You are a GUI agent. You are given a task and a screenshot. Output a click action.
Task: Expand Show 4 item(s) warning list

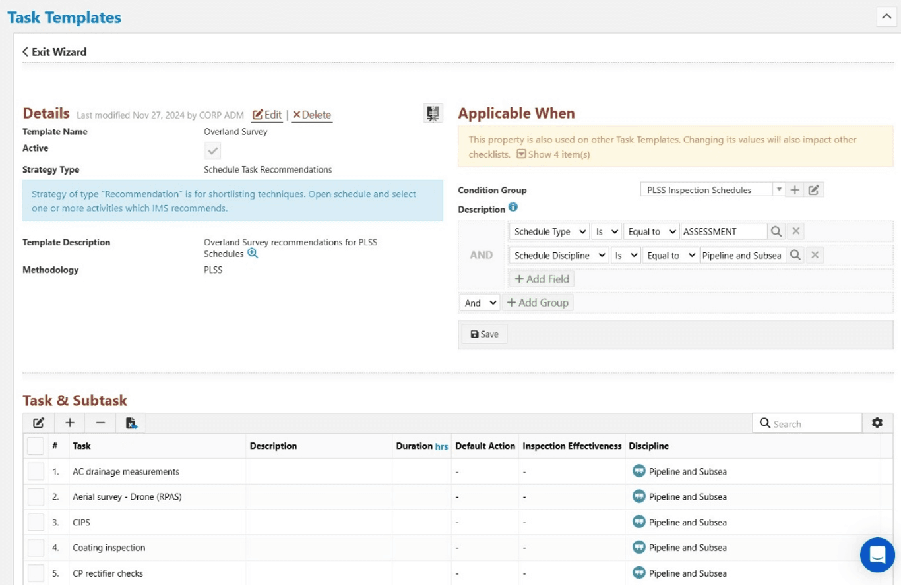pos(553,154)
